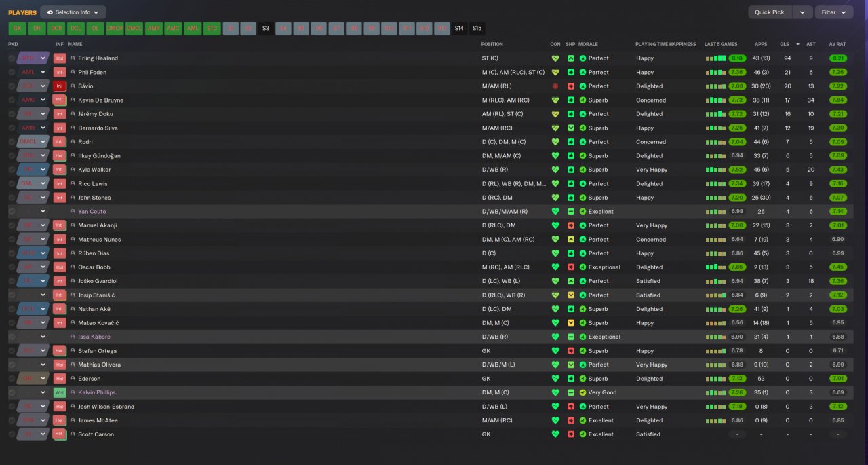Click Phil Foden's morale icon
The image size is (868, 465).
[x=583, y=72]
